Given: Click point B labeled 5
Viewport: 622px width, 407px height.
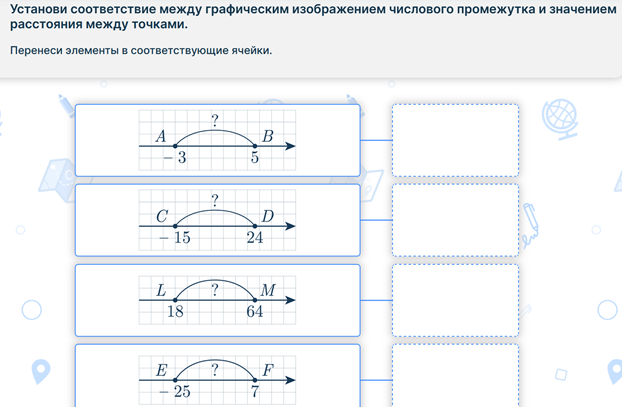Looking at the screenshot, I should tap(255, 146).
